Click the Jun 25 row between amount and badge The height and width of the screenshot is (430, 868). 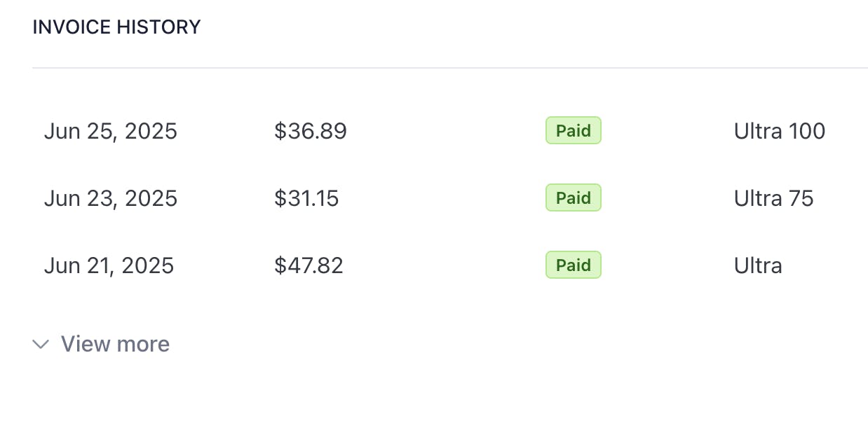point(446,131)
